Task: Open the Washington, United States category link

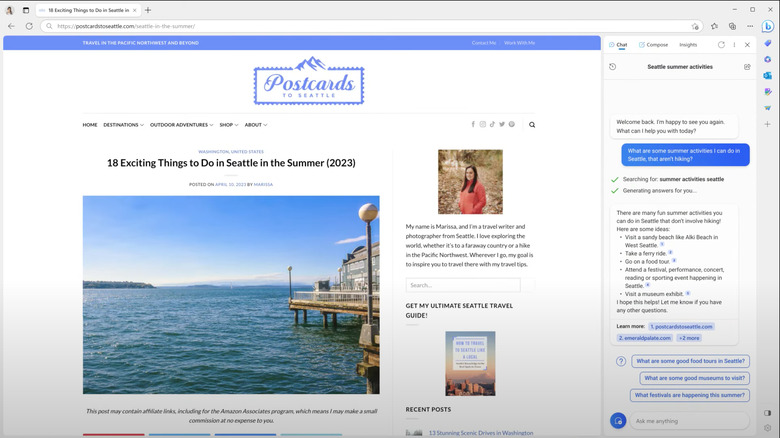Action: (231, 152)
